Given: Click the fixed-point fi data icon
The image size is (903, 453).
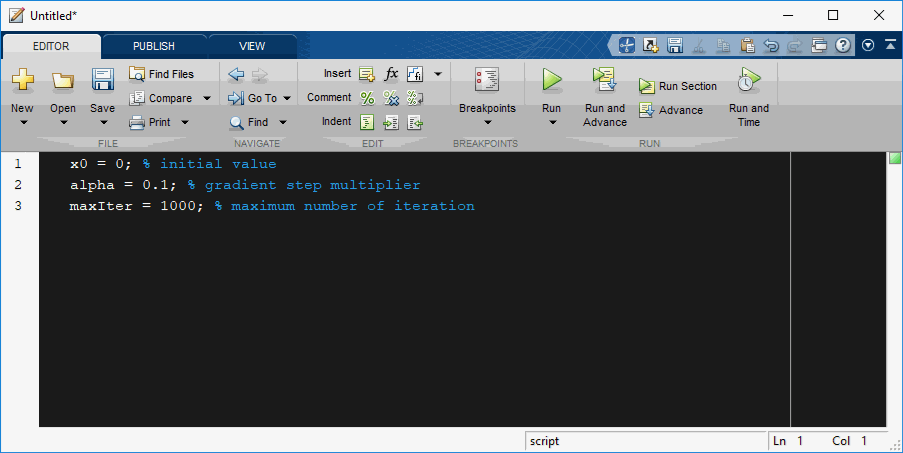Looking at the screenshot, I should [x=415, y=74].
